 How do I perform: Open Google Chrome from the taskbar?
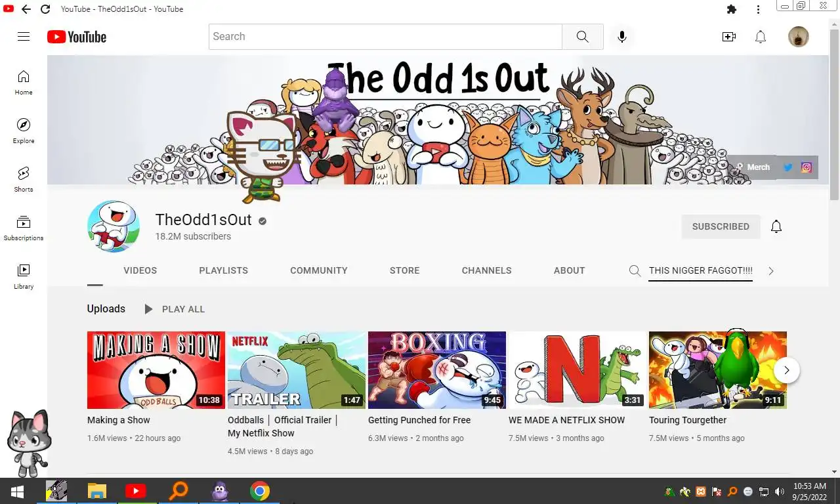pos(260,491)
